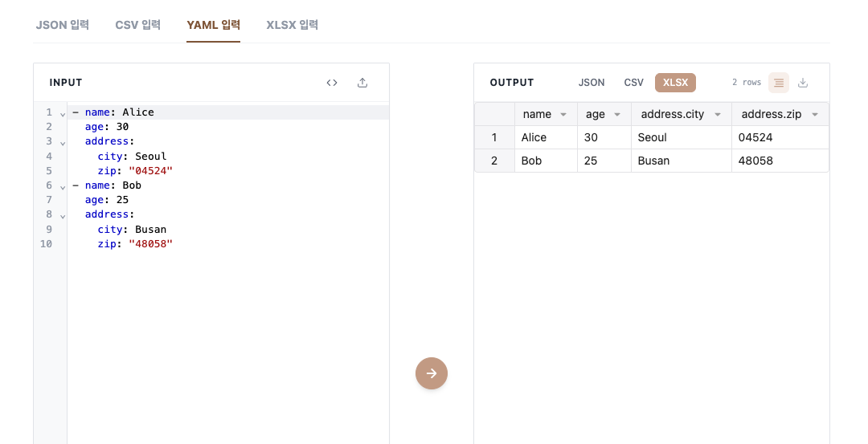The width and height of the screenshot is (868, 444).
Task: Click the download icon in OUTPUT header
Action: [803, 83]
